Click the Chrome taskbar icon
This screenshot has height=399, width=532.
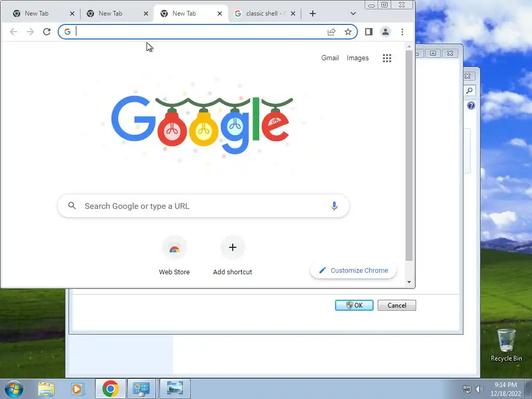pyautogui.click(x=110, y=389)
